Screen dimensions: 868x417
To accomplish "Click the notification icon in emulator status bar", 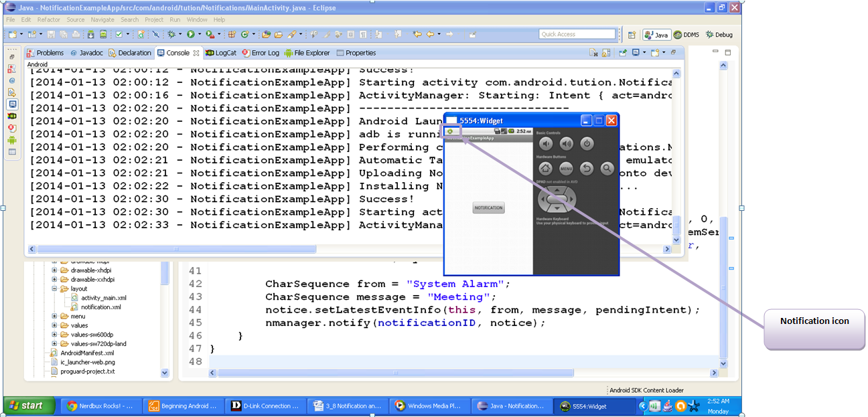I will pyautogui.click(x=450, y=132).
